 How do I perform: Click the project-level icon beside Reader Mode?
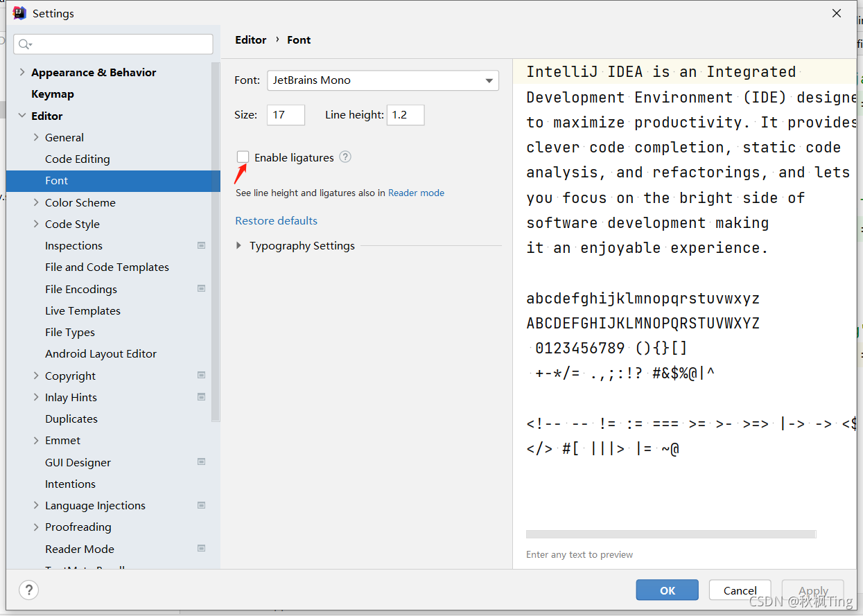(201, 548)
